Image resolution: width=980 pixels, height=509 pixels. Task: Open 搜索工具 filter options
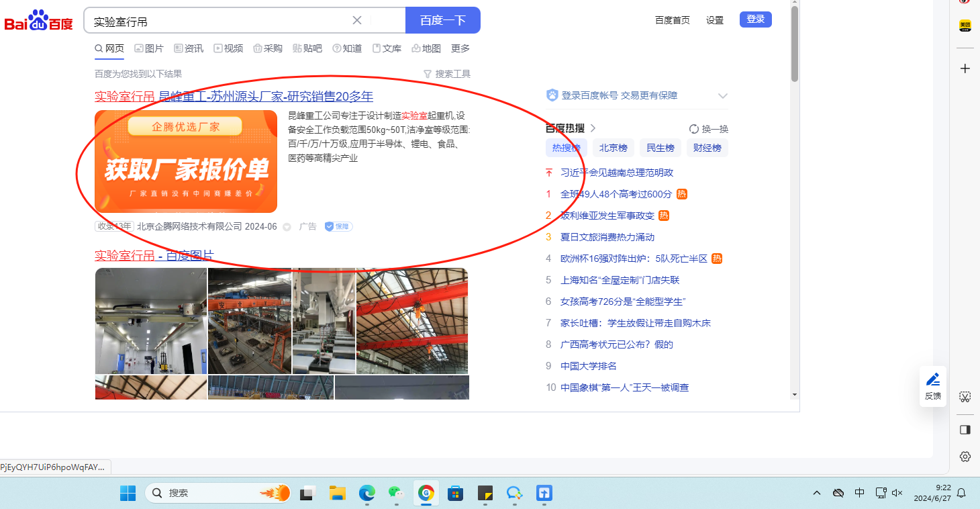[x=447, y=74]
